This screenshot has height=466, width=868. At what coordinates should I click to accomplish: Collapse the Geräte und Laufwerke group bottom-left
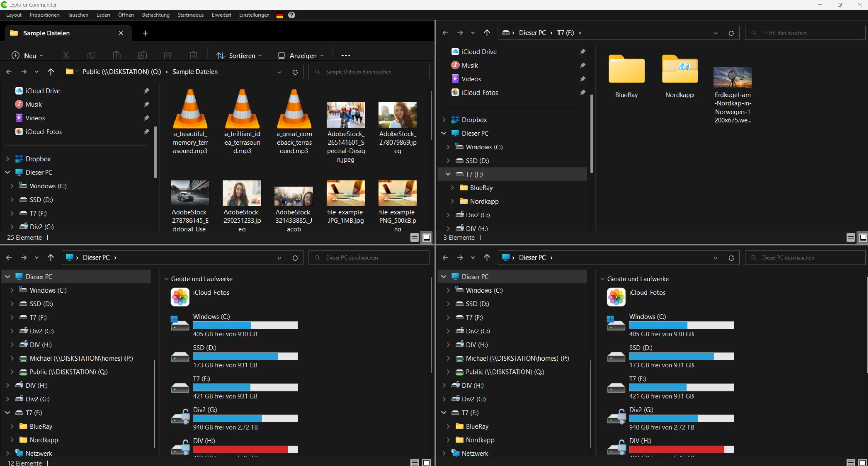(166, 279)
